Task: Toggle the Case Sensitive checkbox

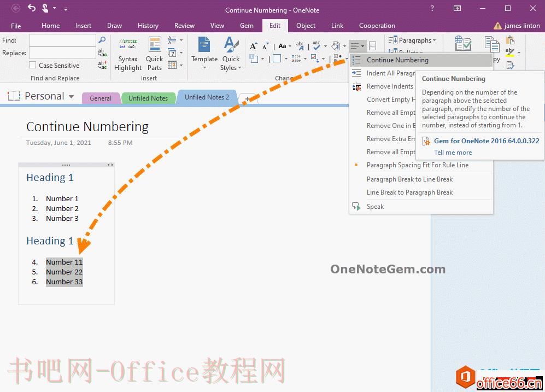Action: (33, 65)
